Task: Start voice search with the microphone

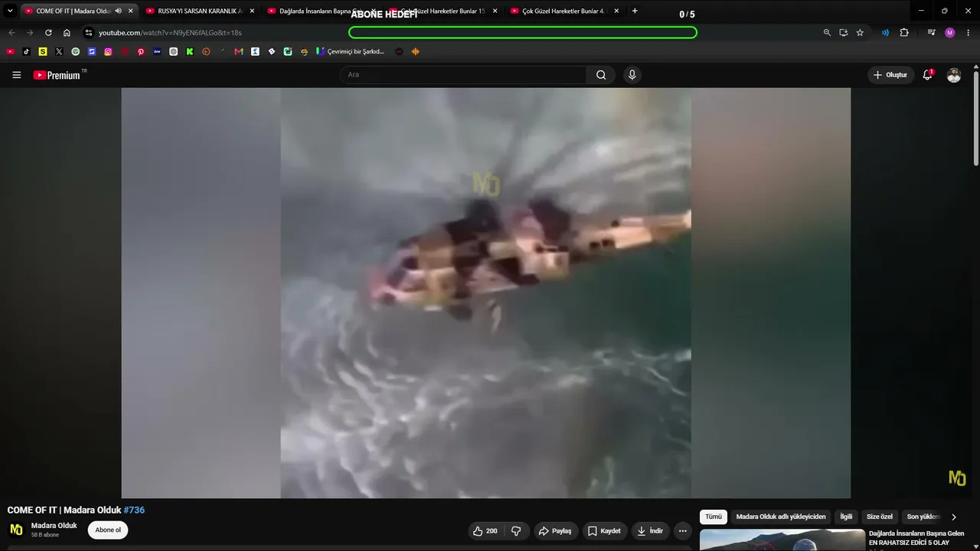Action: point(632,75)
